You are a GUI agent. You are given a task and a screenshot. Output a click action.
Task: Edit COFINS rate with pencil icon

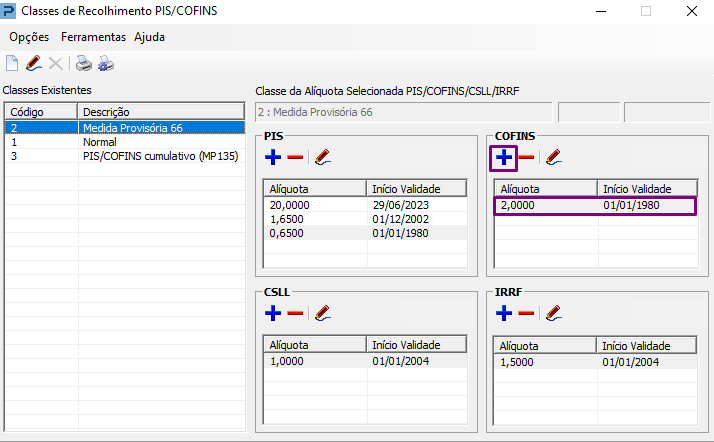553,157
